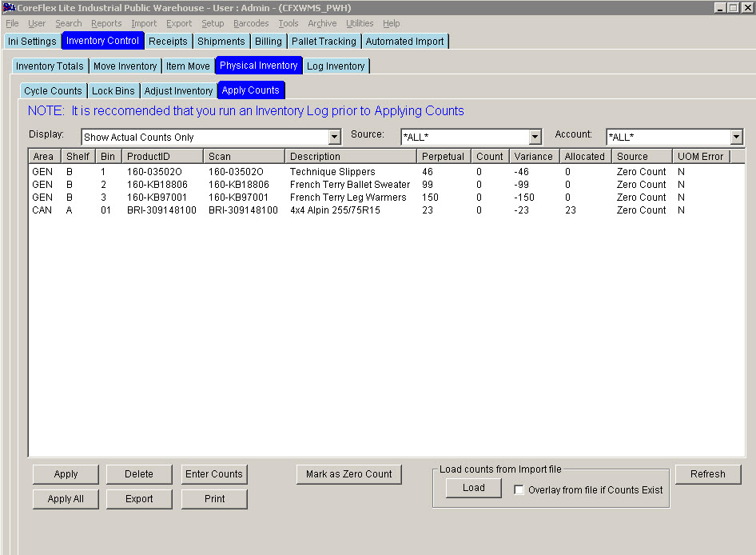Open the Archive menu

click(322, 23)
